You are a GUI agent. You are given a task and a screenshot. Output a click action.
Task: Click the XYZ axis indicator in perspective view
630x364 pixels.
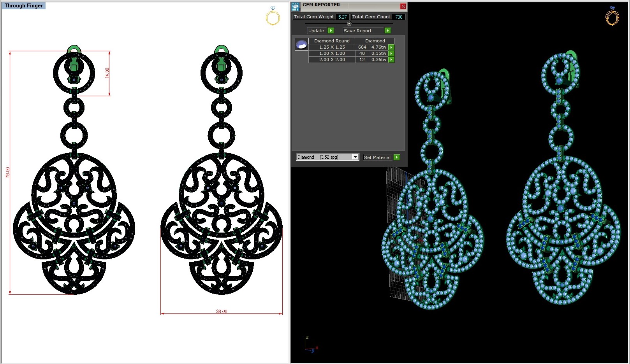click(311, 345)
